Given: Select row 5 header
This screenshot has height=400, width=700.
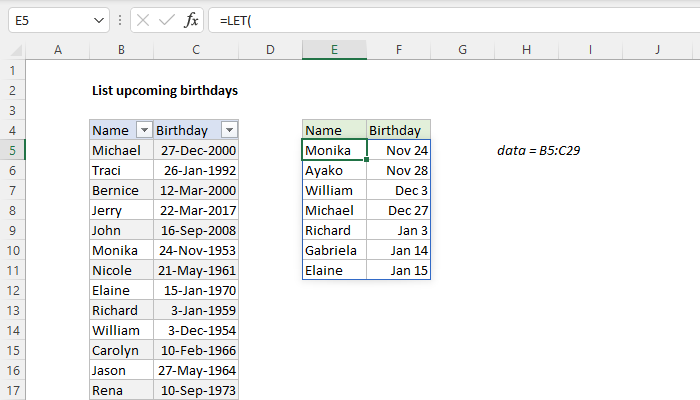Looking at the screenshot, I should (x=12, y=150).
